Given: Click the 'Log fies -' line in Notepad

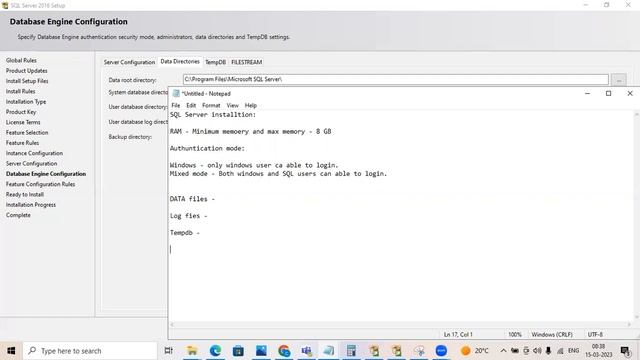Looking at the screenshot, I should pyautogui.click(x=189, y=216).
